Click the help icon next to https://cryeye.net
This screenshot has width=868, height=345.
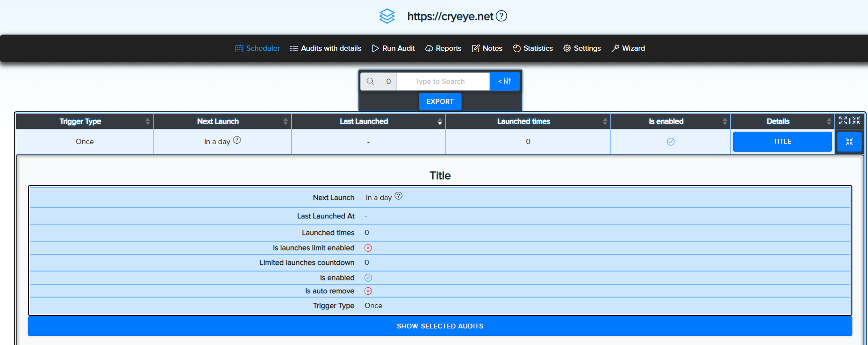coord(501,16)
